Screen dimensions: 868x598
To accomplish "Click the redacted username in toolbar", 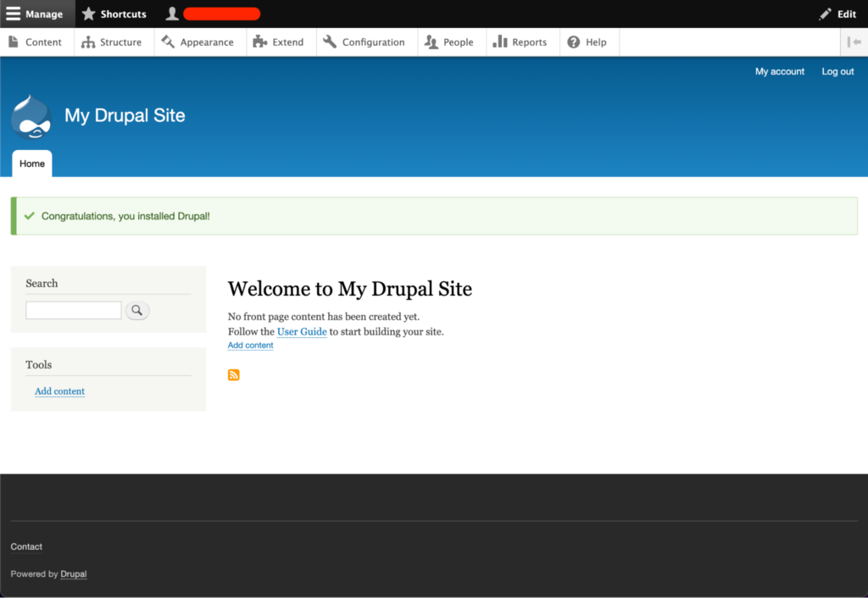I will 222,14.
